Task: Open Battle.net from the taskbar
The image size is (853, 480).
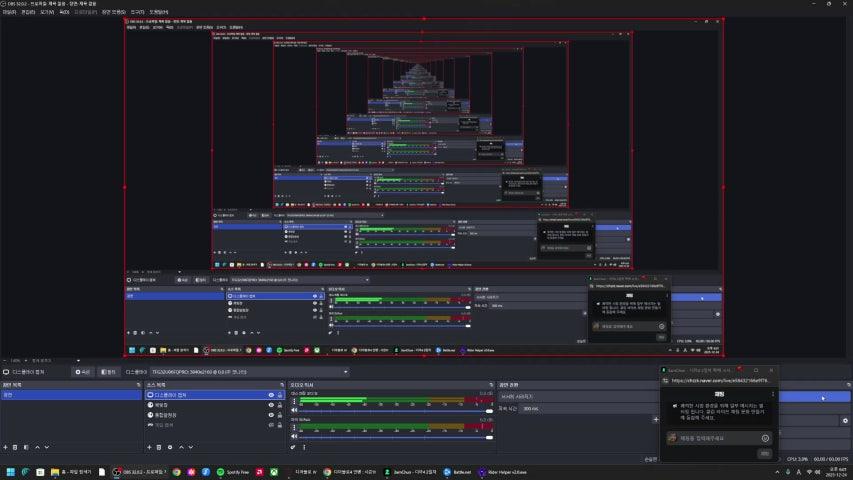Action: click(x=457, y=472)
